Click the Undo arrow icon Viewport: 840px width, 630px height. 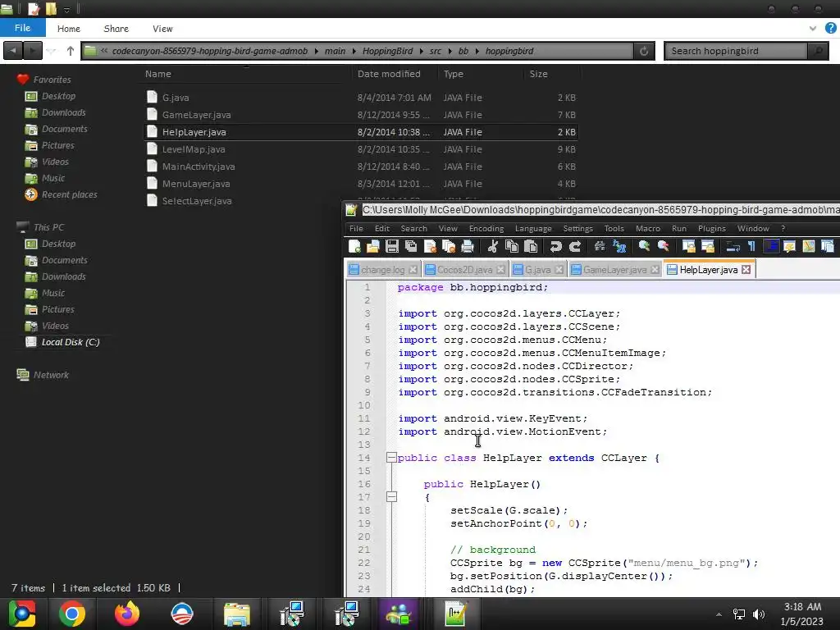coord(555,246)
